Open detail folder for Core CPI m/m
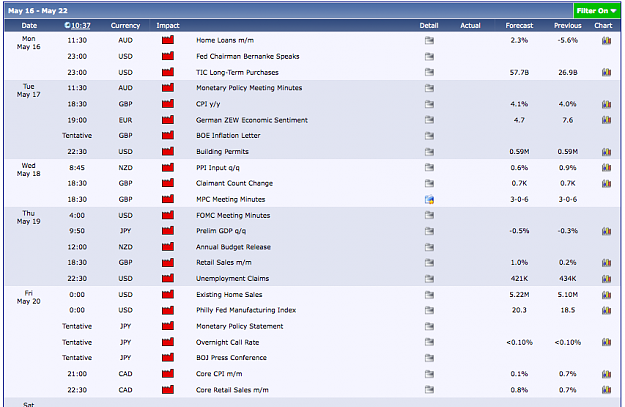 429,374
